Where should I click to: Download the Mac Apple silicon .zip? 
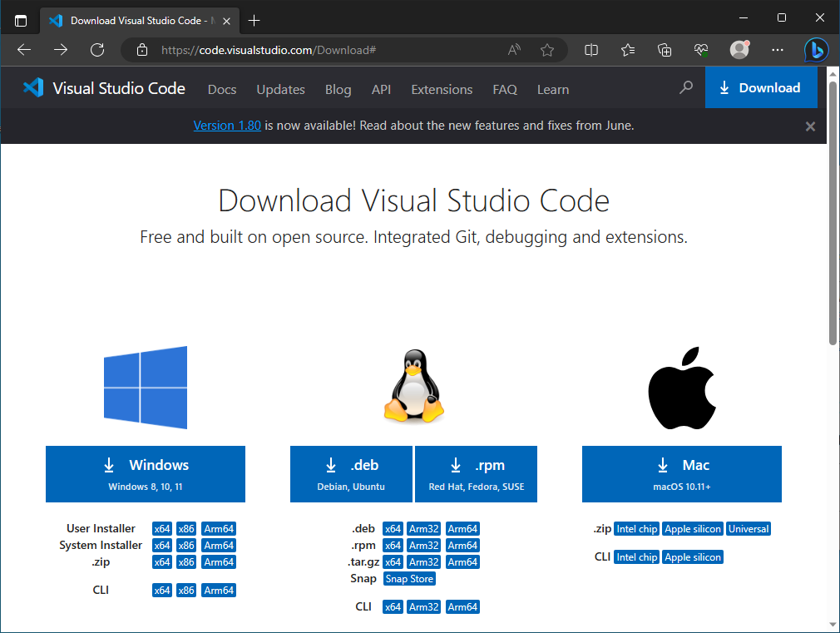(x=693, y=529)
